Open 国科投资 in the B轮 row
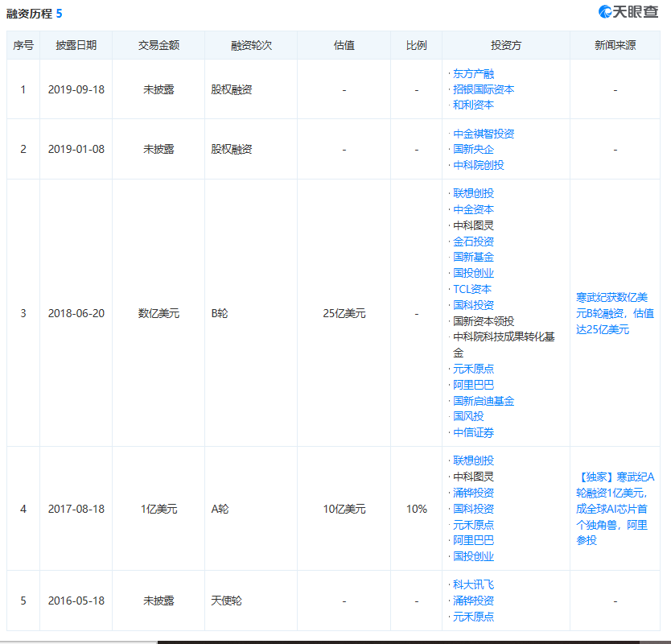The width and height of the screenshot is (671, 644). tap(473, 305)
